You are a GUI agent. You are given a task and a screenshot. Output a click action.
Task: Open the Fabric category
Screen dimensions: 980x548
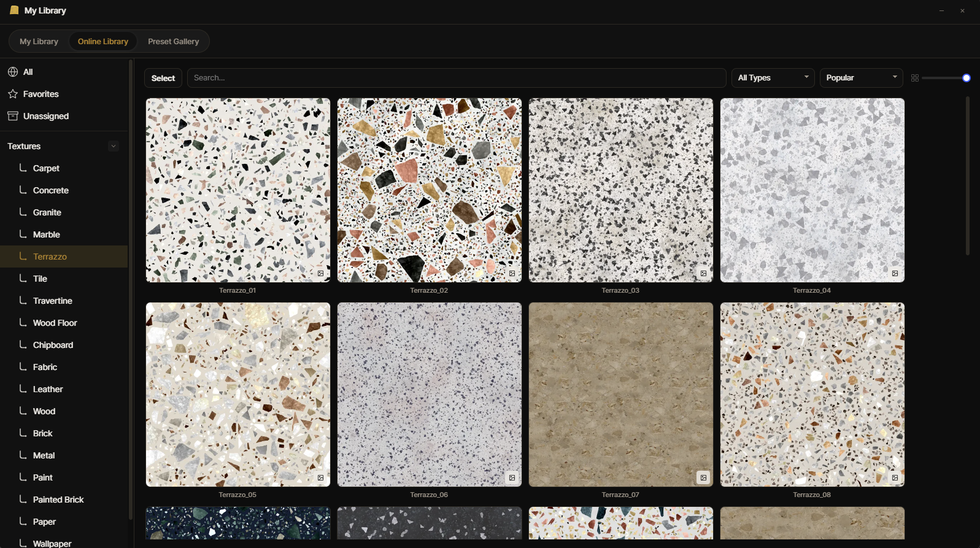click(x=64, y=367)
